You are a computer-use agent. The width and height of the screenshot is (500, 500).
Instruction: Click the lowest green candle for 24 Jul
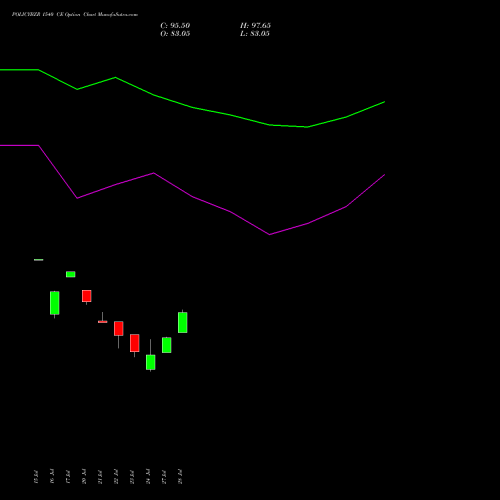tap(151, 362)
